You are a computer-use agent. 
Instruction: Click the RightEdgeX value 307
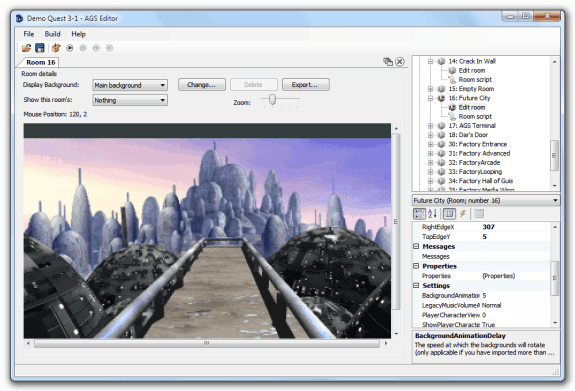515,227
